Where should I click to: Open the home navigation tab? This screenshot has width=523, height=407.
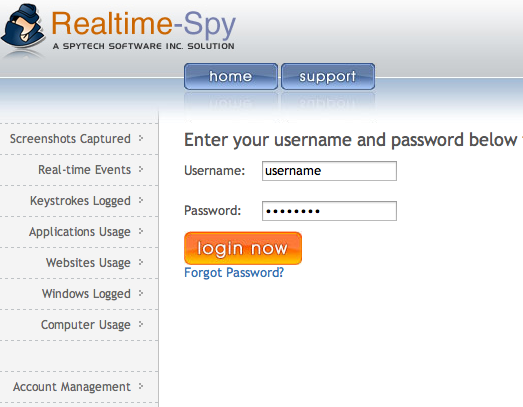(231, 76)
